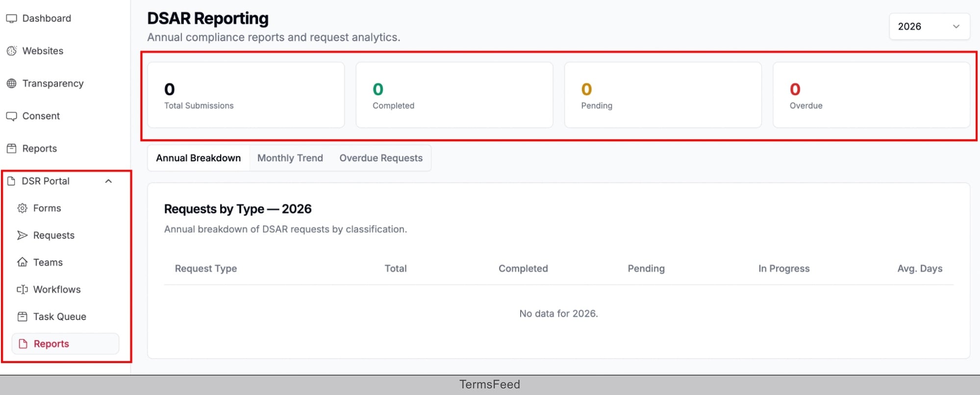980x395 pixels.
Task: Select highlighted Reports under DSR Portal
Action: (66, 344)
